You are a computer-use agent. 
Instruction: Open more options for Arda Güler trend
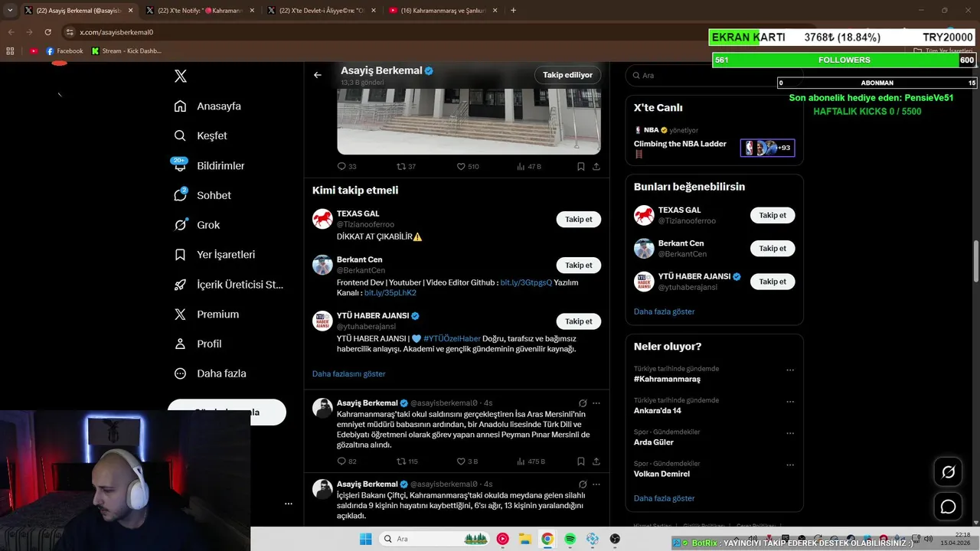pyautogui.click(x=790, y=433)
